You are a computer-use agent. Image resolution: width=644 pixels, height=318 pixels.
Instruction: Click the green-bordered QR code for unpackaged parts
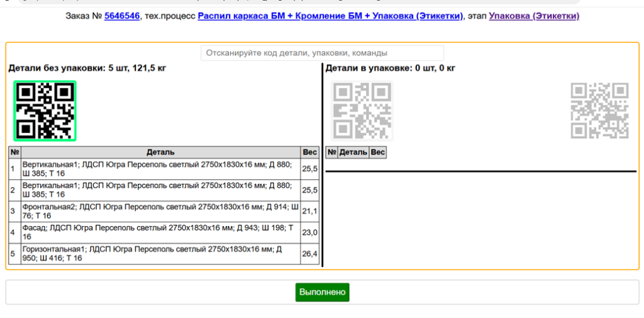click(x=45, y=111)
